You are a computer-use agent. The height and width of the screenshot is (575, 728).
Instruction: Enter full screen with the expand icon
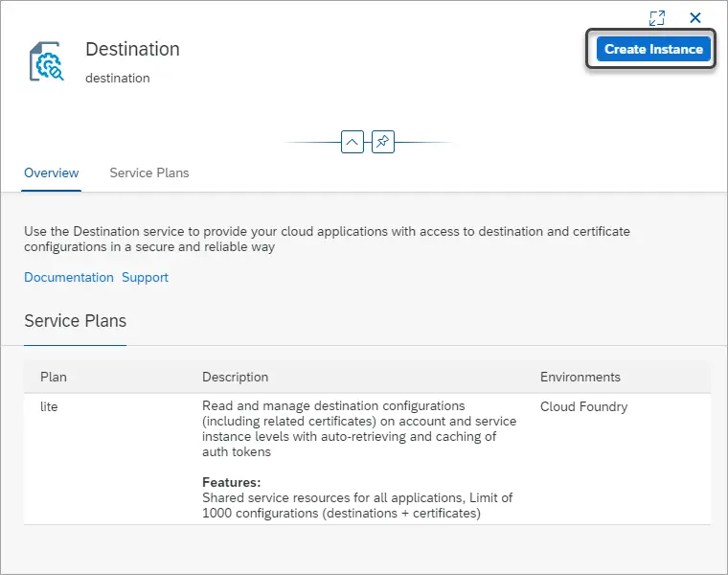[657, 18]
